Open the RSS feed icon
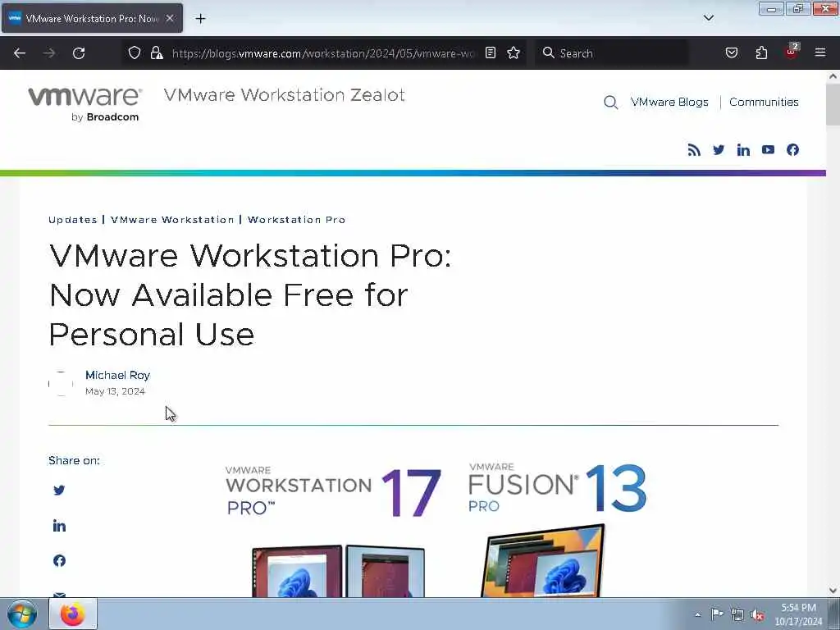This screenshot has height=630, width=840. (x=694, y=150)
